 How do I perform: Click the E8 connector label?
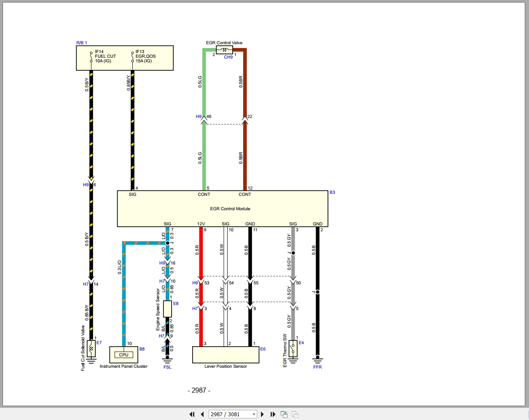click(x=176, y=303)
